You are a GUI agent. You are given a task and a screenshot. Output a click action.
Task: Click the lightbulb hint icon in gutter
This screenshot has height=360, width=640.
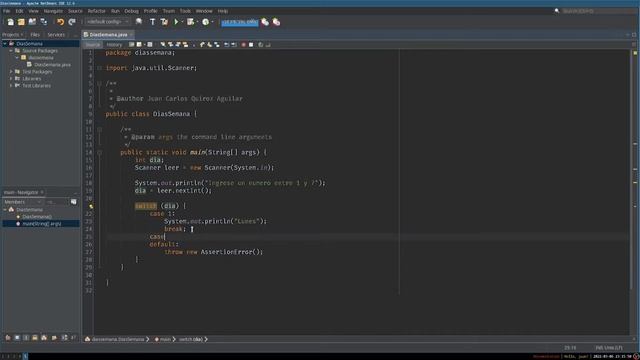91,207
